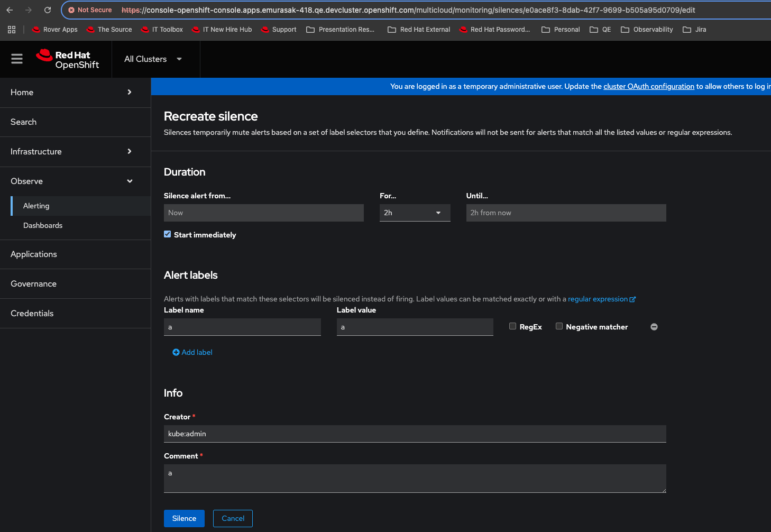
Task: Open the For duration dropdown
Action: 415,213
